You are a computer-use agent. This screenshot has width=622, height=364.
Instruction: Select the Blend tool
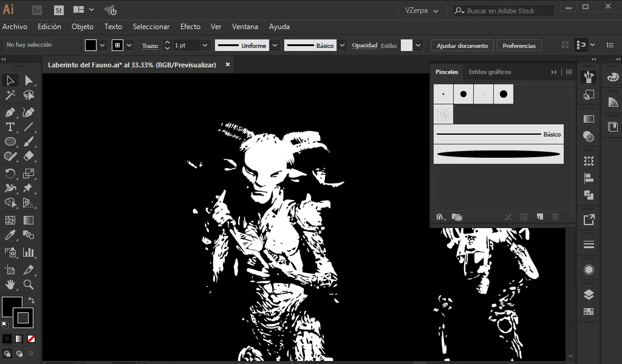[29, 235]
